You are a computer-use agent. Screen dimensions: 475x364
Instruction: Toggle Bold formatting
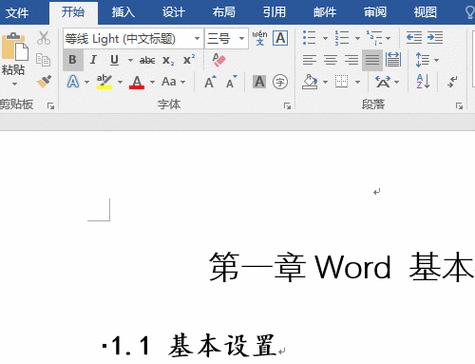pyautogui.click(x=73, y=60)
